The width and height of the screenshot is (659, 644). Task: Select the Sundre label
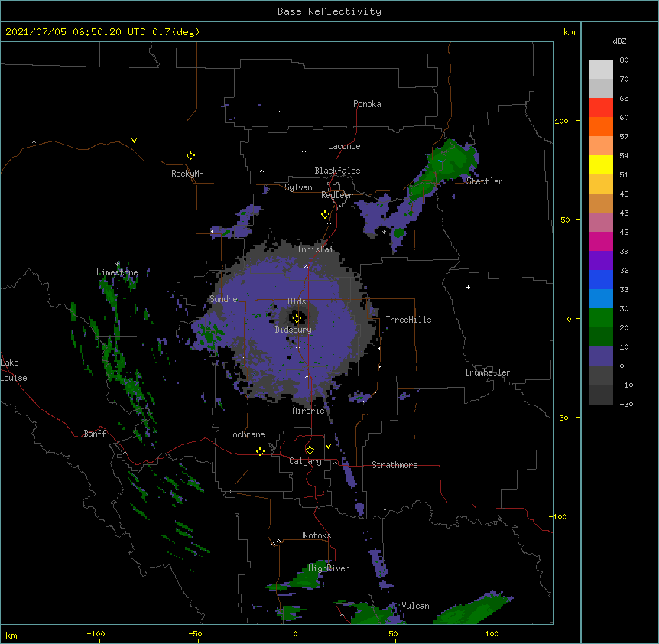[223, 299]
